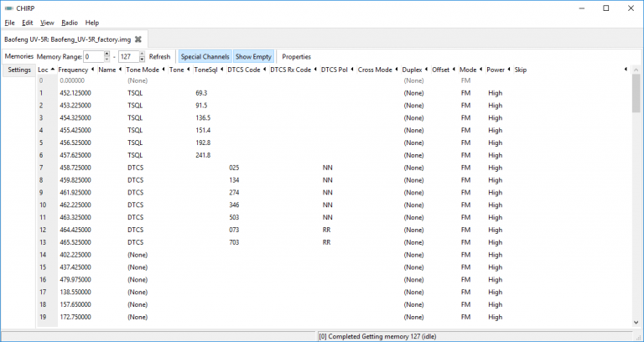Screen dimensions: 644x342
Task: Increase the memory range start value spinner
Action: click(x=107, y=54)
